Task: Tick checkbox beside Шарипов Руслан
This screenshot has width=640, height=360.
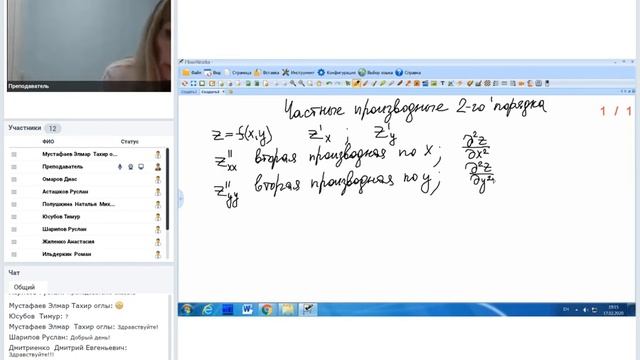Action: (14, 229)
